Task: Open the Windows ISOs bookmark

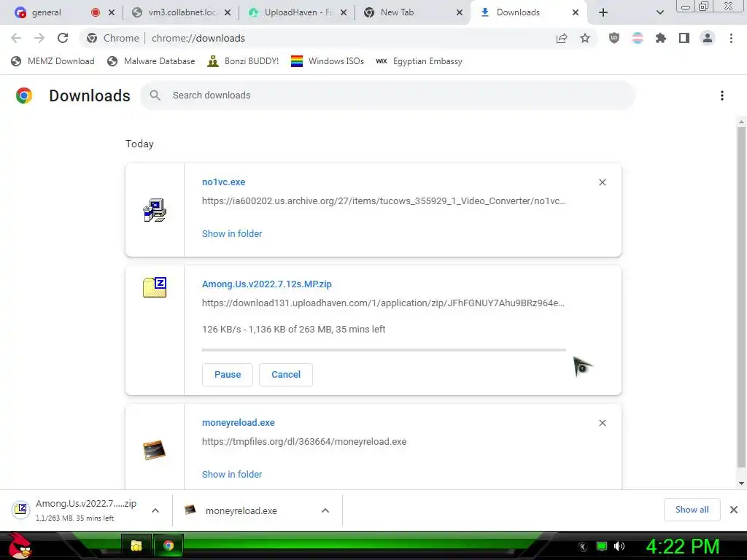Action: (x=328, y=61)
